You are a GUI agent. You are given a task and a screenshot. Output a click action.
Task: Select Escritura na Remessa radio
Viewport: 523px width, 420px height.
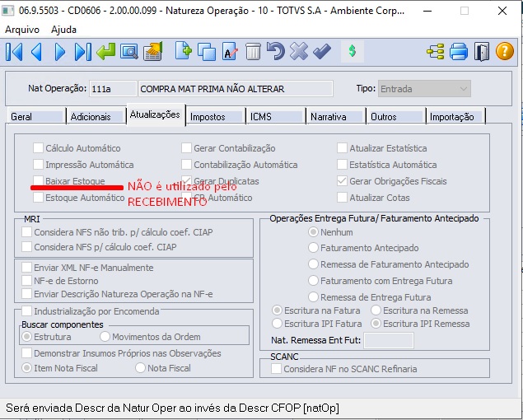[376, 310]
